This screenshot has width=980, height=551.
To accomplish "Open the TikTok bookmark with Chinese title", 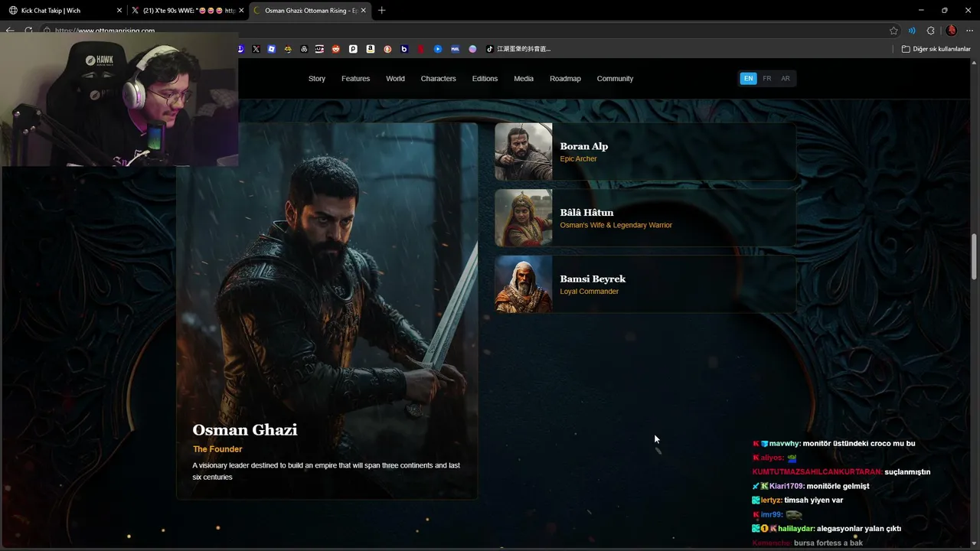I will pyautogui.click(x=518, y=49).
